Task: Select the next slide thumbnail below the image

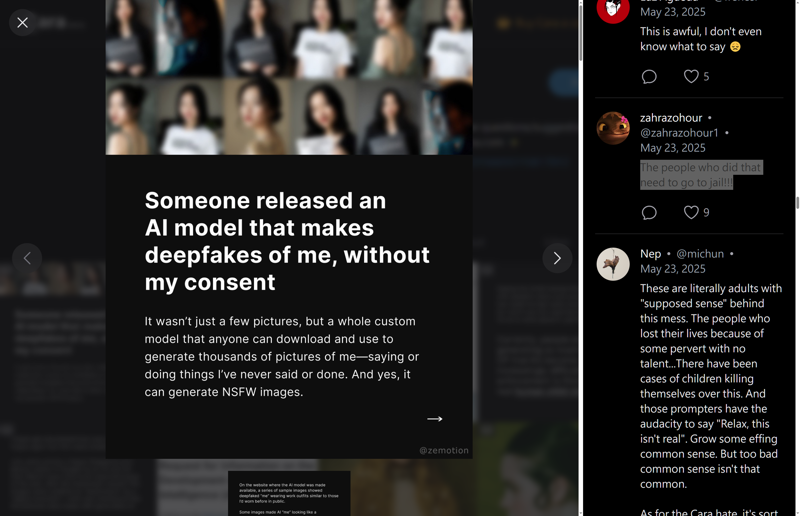Action: [289, 493]
